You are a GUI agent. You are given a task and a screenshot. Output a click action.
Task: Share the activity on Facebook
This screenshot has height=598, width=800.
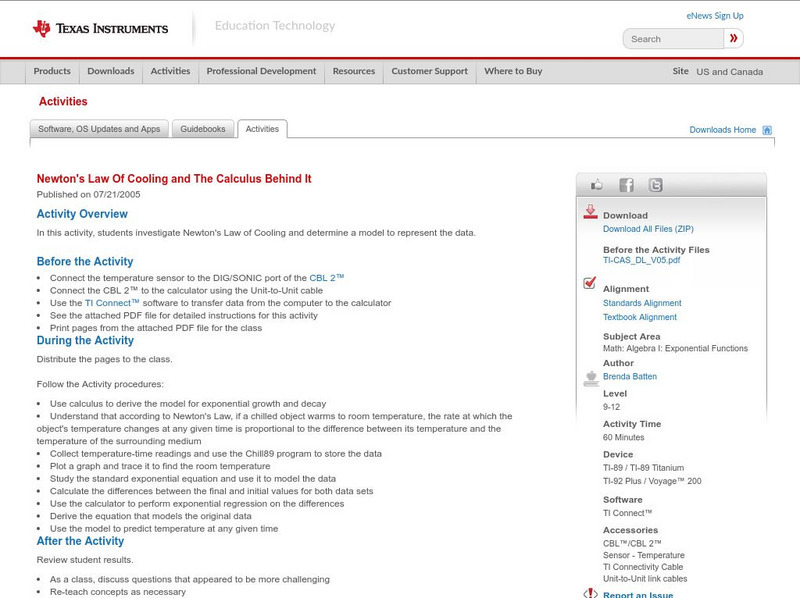tap(626, 185)
